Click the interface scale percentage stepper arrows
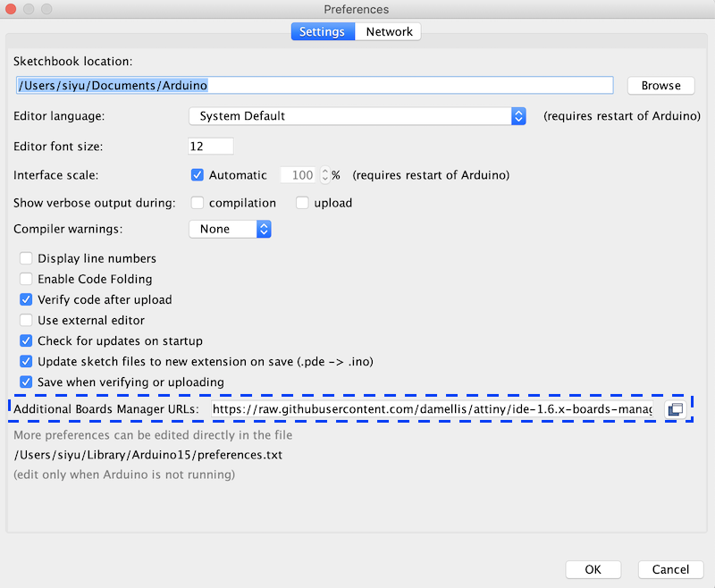The height and width of the screenshot is (588, 715). pyautogui.click(x=324, y=175)
